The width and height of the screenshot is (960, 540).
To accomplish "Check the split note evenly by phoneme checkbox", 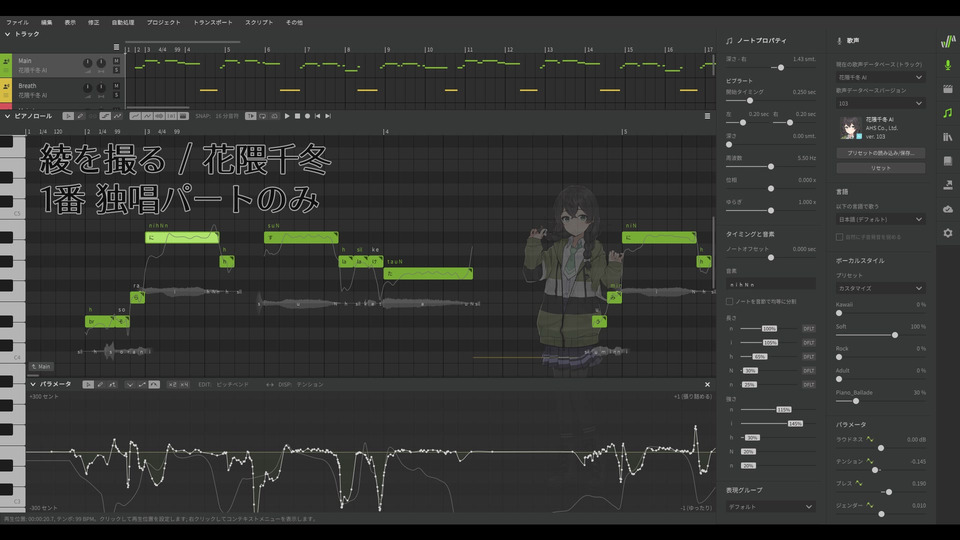I will pos(729,301).
